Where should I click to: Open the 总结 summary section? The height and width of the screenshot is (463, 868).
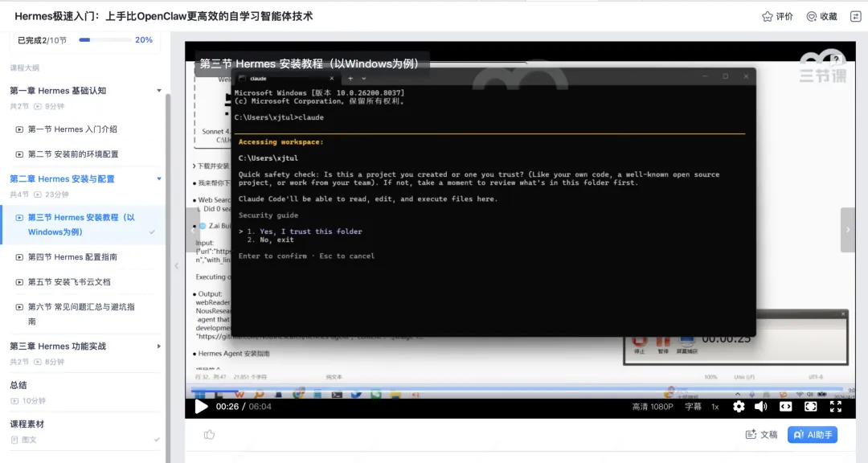tap(18, 385)
